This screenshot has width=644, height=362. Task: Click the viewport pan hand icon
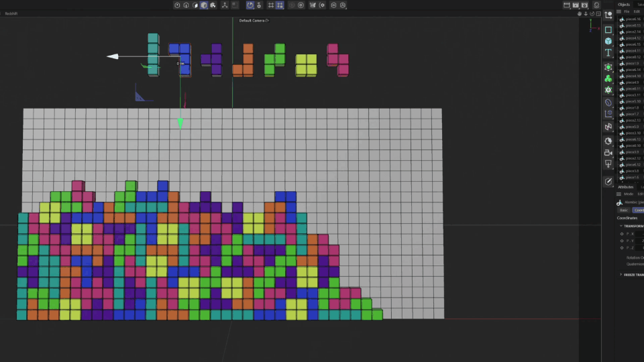coord(580,13)
